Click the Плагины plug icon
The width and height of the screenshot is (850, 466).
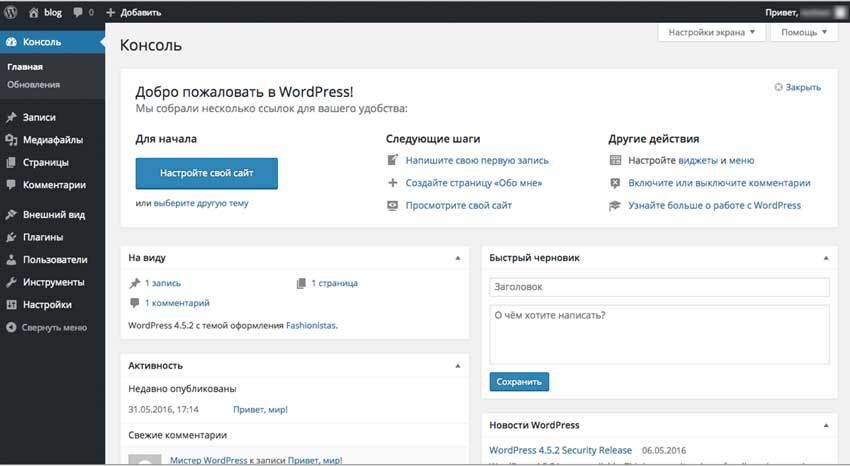pyautogui.click(x=11, y=237)
